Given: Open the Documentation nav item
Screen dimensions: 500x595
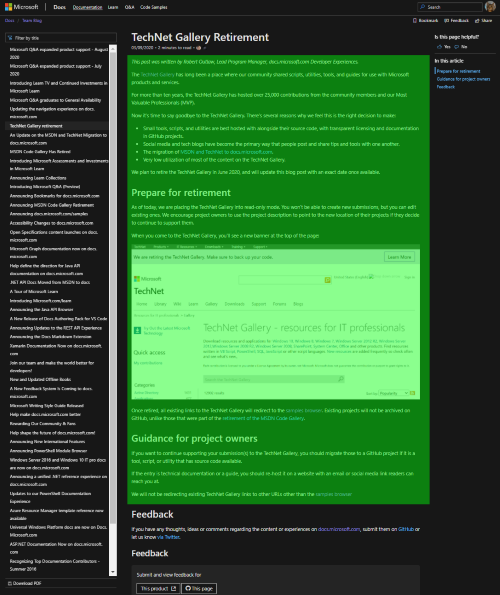Looking at the screenshot, I should point(87,7).
